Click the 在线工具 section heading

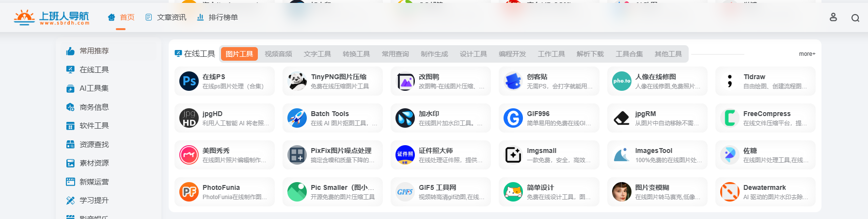pos(195,53)
